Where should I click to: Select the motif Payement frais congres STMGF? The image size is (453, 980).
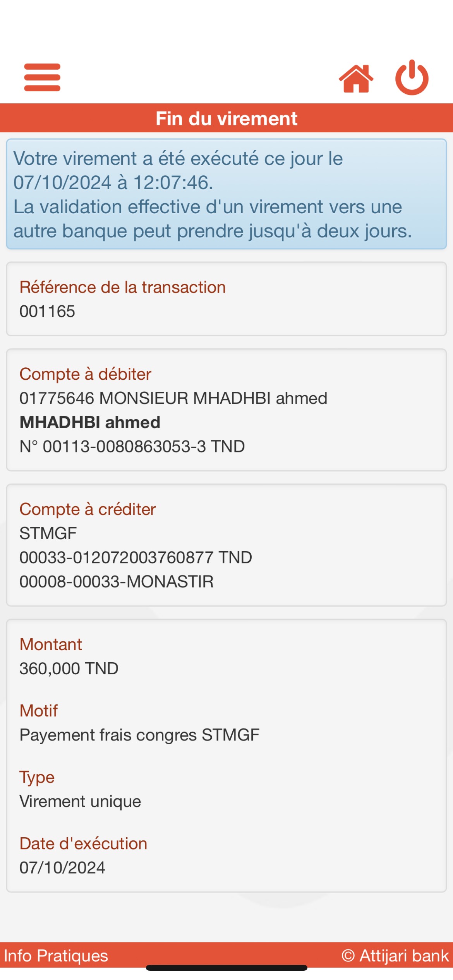click(x=139, y=735)
